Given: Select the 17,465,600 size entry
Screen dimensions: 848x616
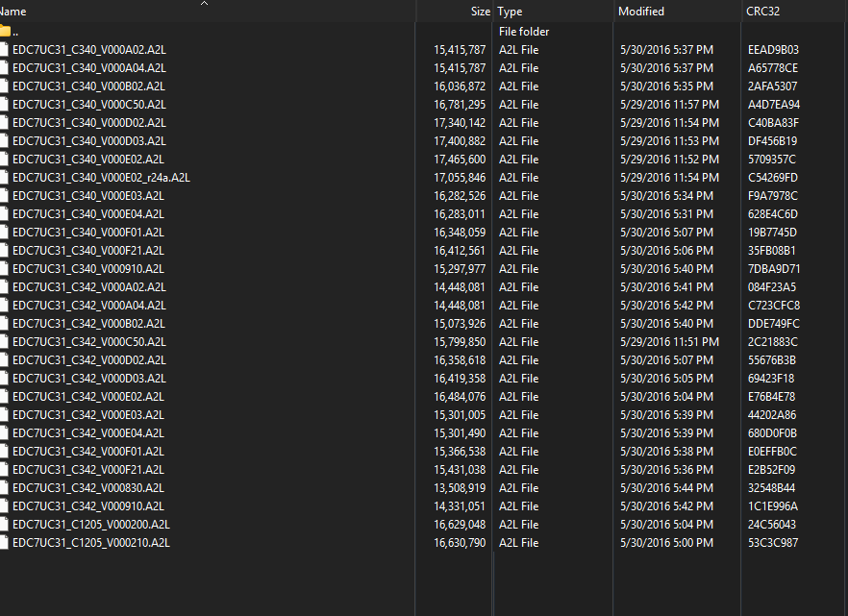Looking at the screenshot, I should [460, 160].
